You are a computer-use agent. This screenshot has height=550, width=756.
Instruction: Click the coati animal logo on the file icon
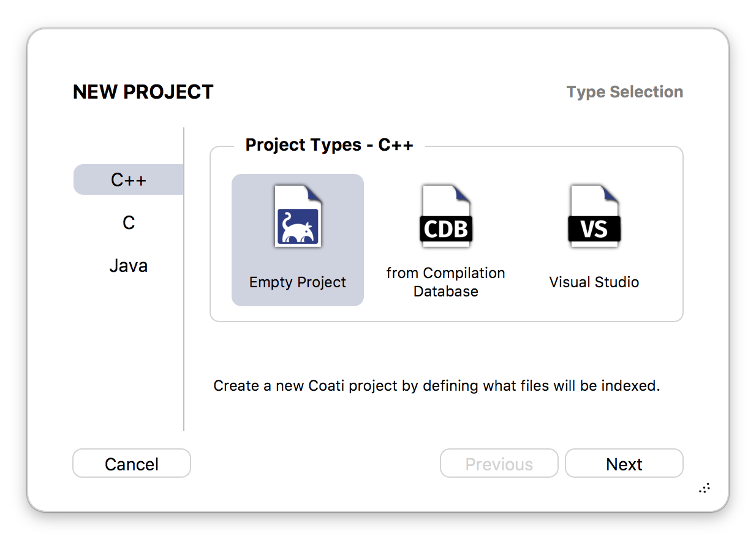coord(298,227)
